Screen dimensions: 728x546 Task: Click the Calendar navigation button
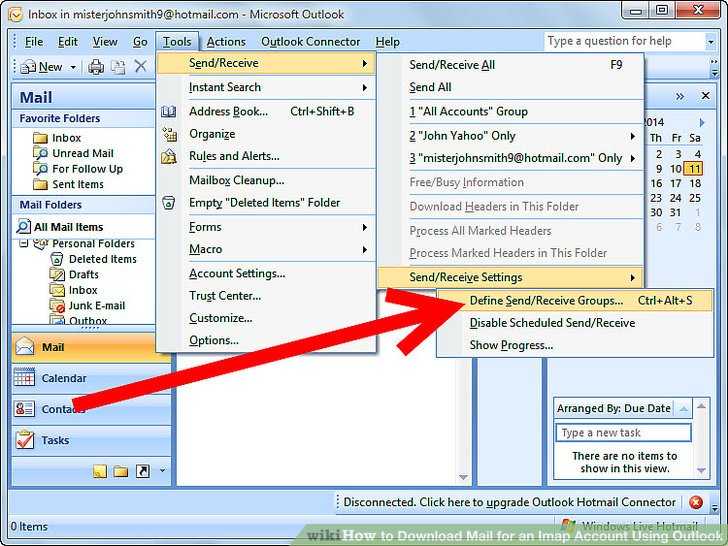[91, 378]
